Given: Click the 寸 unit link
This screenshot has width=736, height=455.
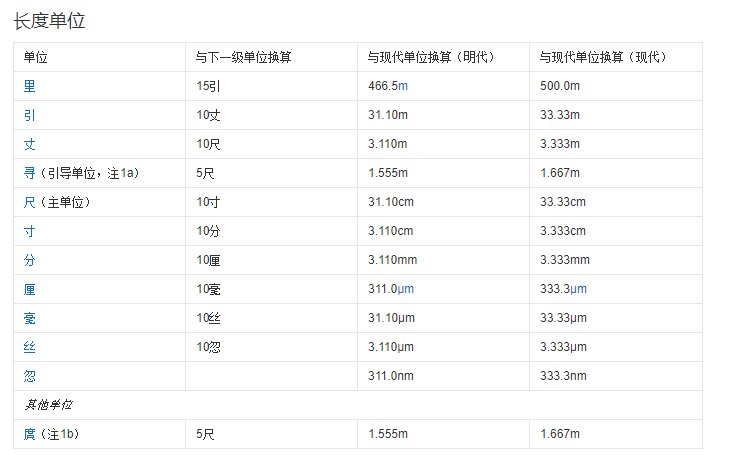Looking at the screenshot, I should (x=30, y=231).
